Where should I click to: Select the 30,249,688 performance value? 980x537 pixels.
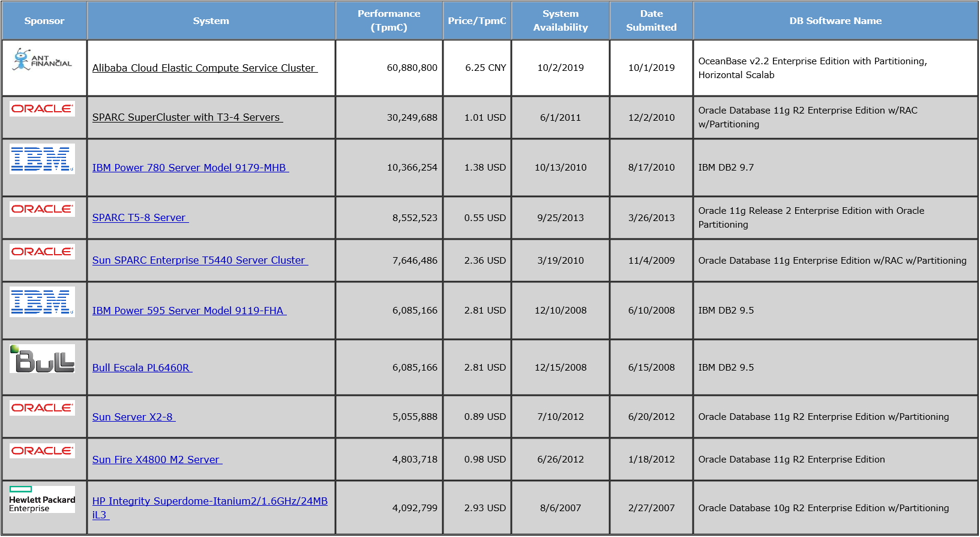pos(412,118)
